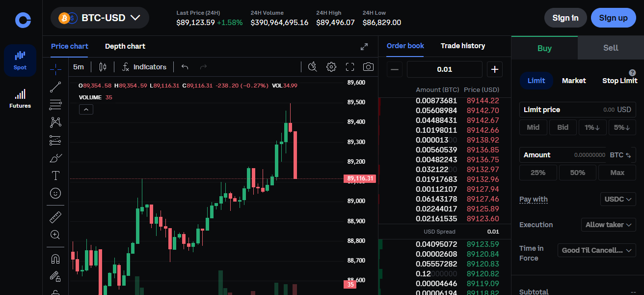Collapse the volume indicator legend
Image resolution: width=644 pixels, height=295 pixels.
tap(86, 109)
